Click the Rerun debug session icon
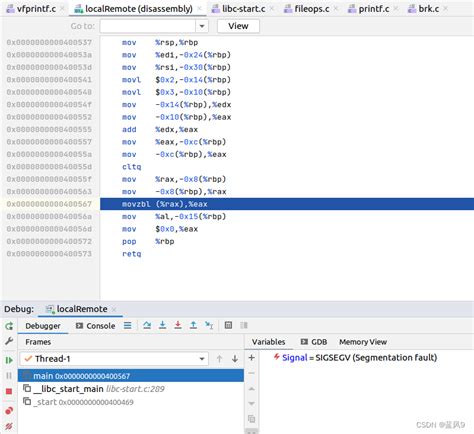This screenshot has width=474, height=434. pos(9,326)
